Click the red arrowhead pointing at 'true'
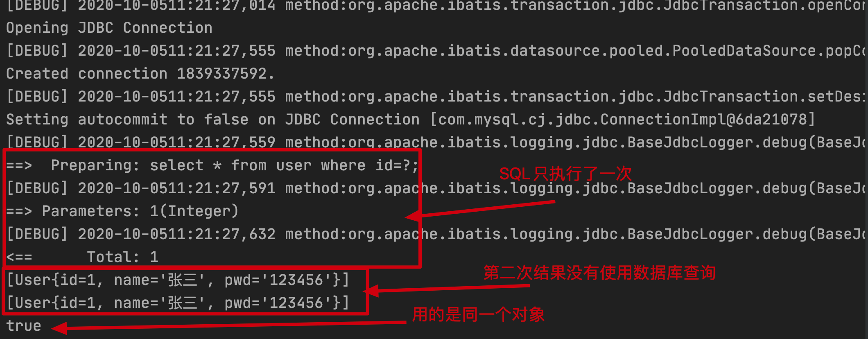Screen dimensions: 868x339 tap(59, 328)
